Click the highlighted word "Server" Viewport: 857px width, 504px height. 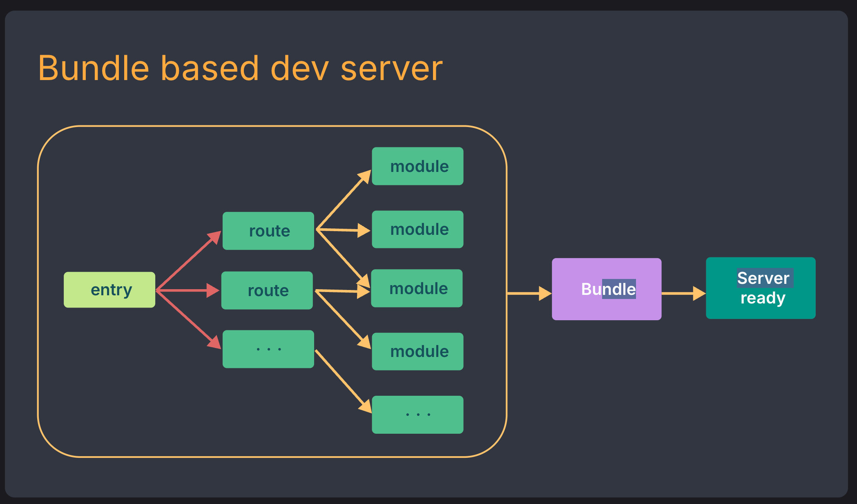pyautogui.click(x=763, y=278)
